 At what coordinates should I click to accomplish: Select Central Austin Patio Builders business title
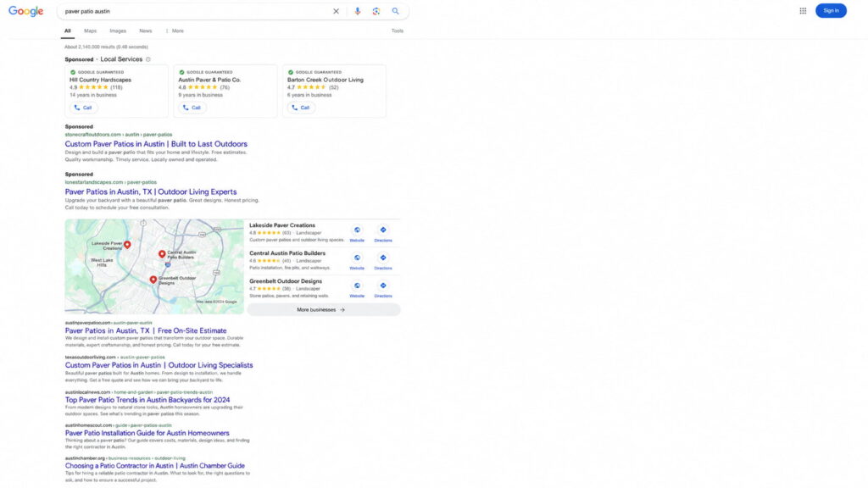287,253
